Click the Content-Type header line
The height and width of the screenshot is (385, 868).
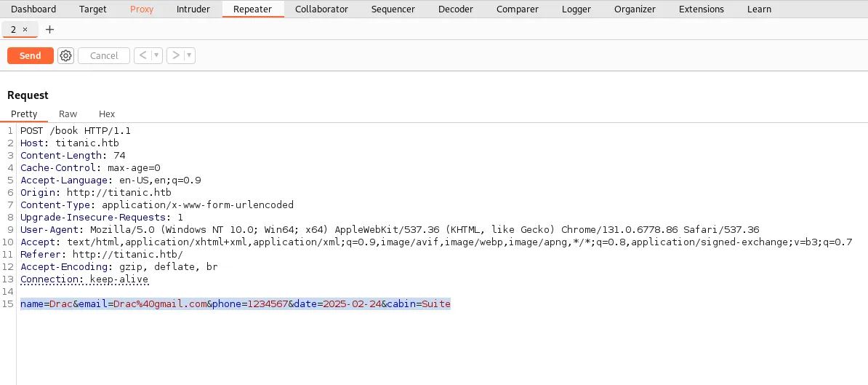[x=157, y=205]
